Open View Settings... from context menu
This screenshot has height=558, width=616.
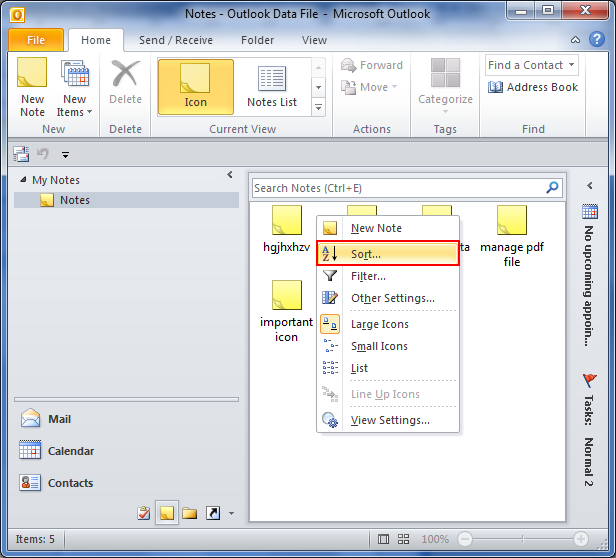coord(388,420)
